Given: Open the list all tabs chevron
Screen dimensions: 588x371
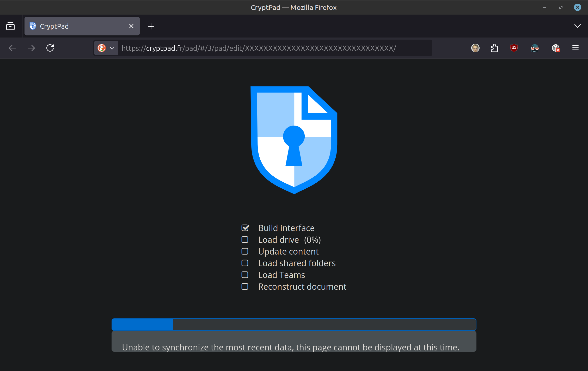Looking at the screenshot, I should point(577,26).
